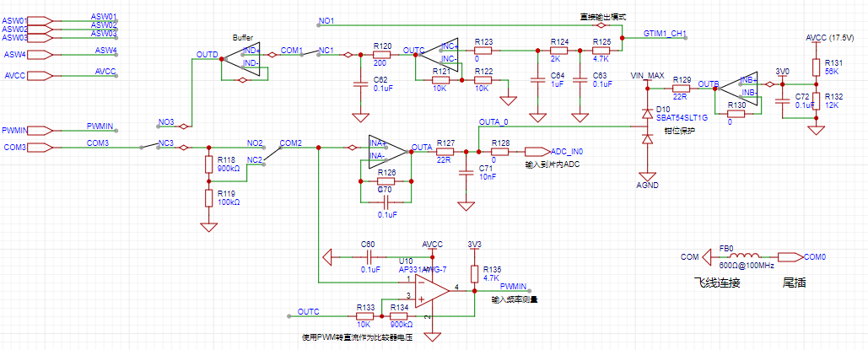
Task: Select the op-amp symbol with INC+ and INC- inputs
Action: click(x=440, y=55)
